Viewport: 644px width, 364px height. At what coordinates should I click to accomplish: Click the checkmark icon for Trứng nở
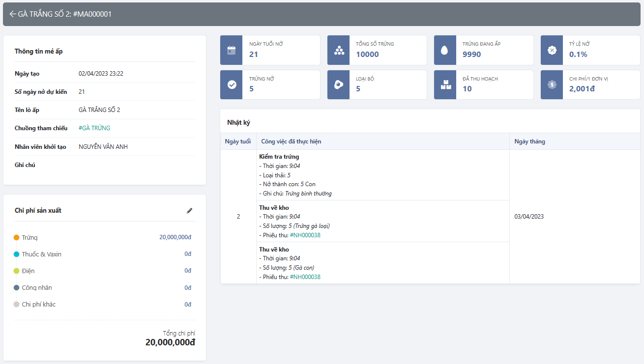[x=232, y=84]
